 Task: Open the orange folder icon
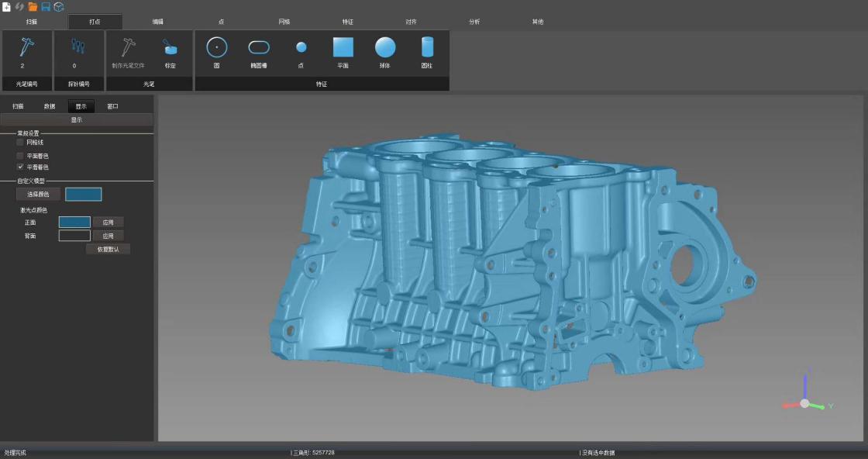pyautogui.click(x=33, y=6)
